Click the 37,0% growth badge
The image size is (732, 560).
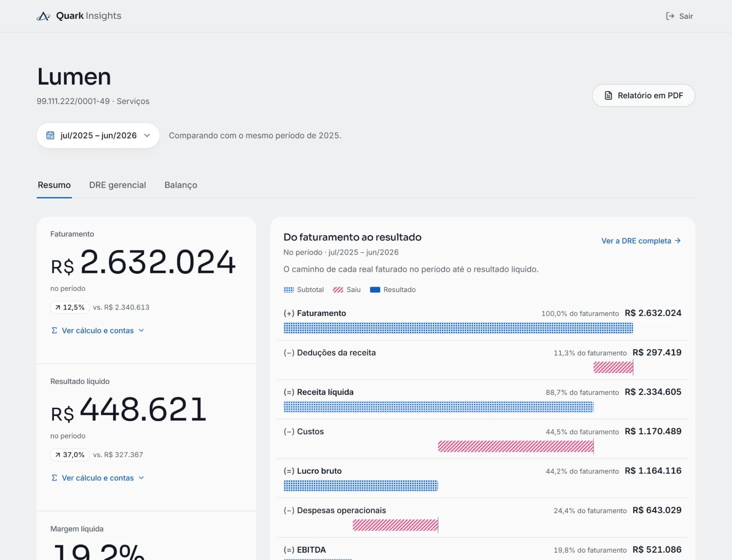[70, 454]
